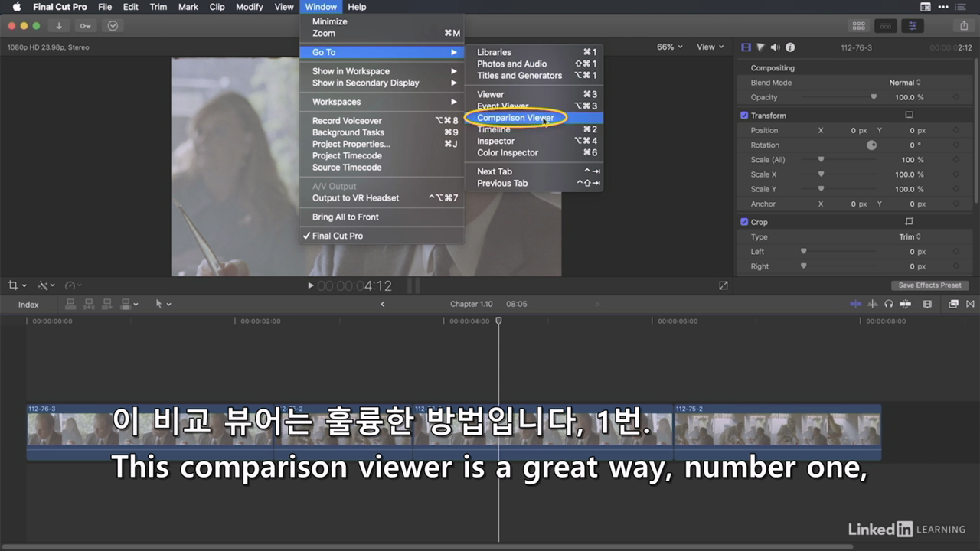The image size is (980, 551).
Task: Add keyframe diamond for Position
Action: coord(955,131)
